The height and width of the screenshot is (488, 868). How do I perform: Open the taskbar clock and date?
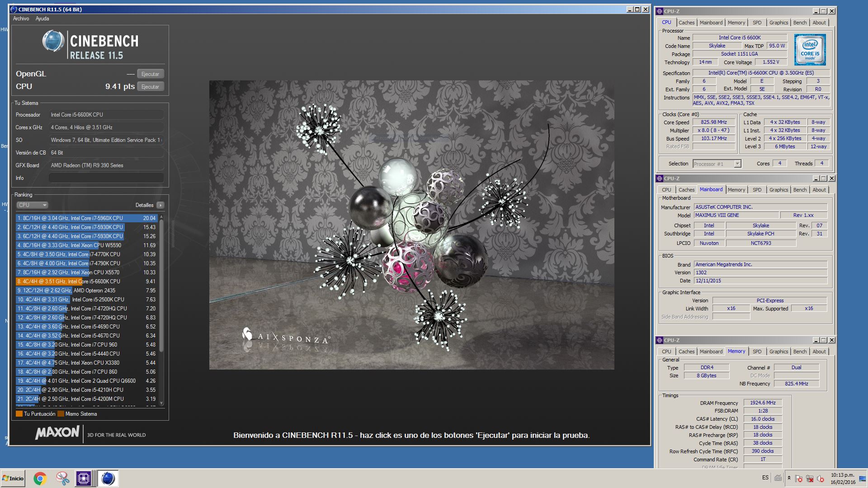(x=843, y=479)
